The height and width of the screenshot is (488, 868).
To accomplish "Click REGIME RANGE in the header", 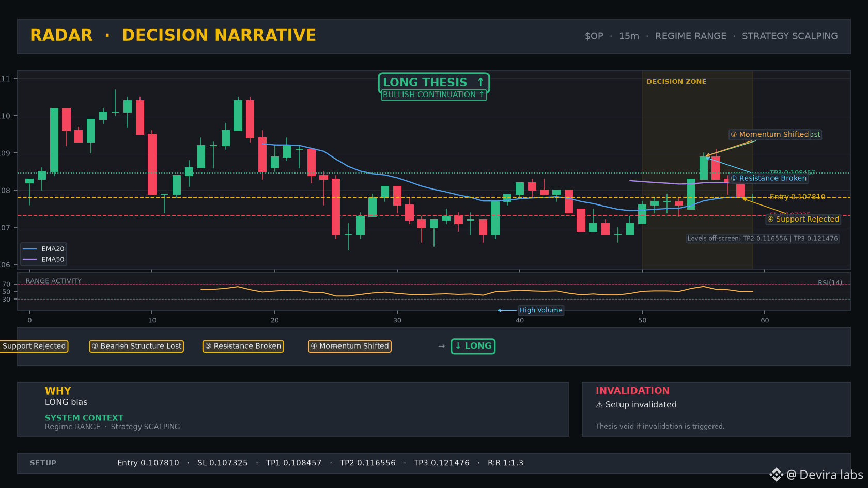I will (x=690, y=36).
